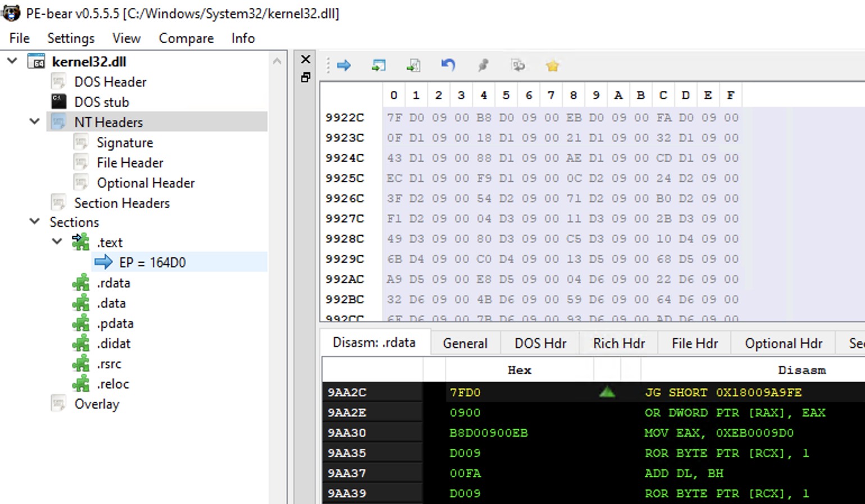Viewport: 865px width, 504px height.
Task: Select the .rdata section puzzle-piece icon
Action: coord(81,283)
